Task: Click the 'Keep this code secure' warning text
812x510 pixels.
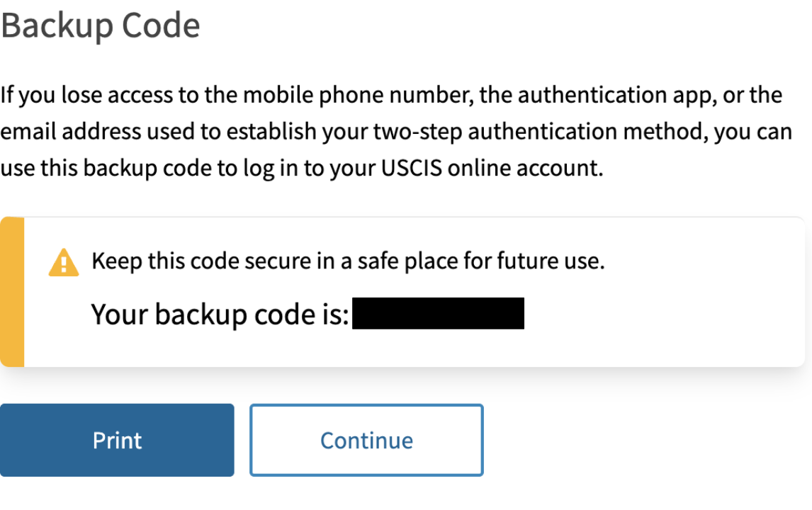Action: [x=348, y=261]
